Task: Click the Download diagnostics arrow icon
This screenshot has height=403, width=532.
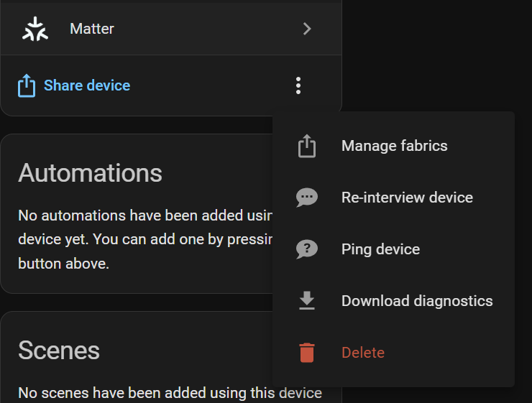Action: [307, 301]
